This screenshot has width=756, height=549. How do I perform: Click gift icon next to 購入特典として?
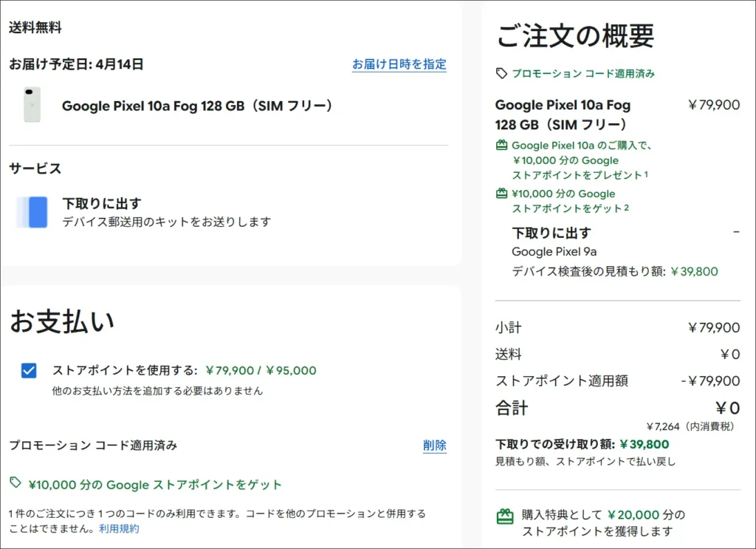[505, 516]
